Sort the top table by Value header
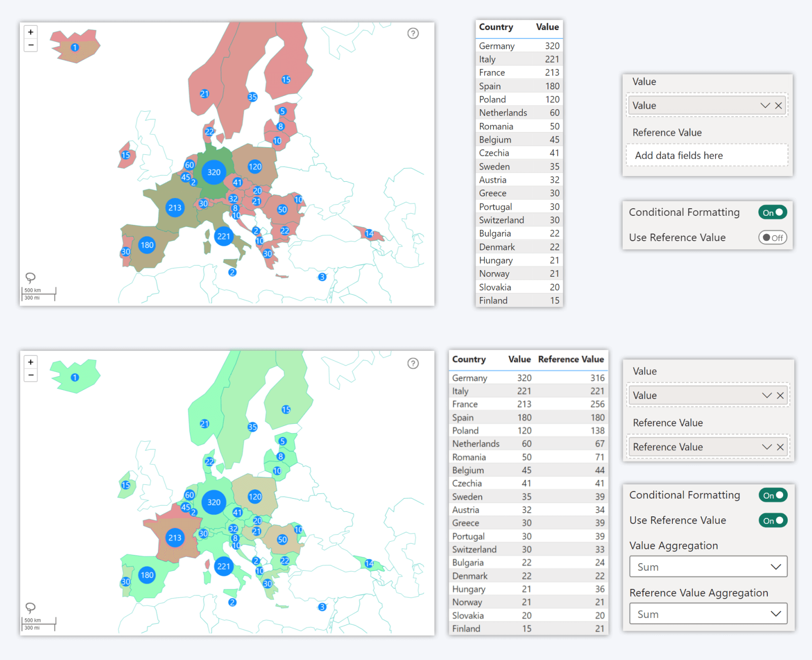Screen dimensions: 812x660 point(547,27)
